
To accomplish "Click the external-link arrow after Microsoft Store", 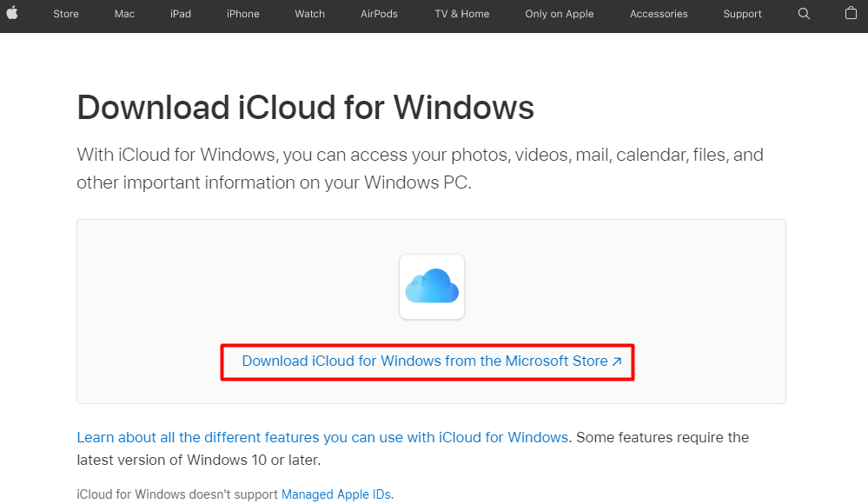I will [x=617, y=361].
